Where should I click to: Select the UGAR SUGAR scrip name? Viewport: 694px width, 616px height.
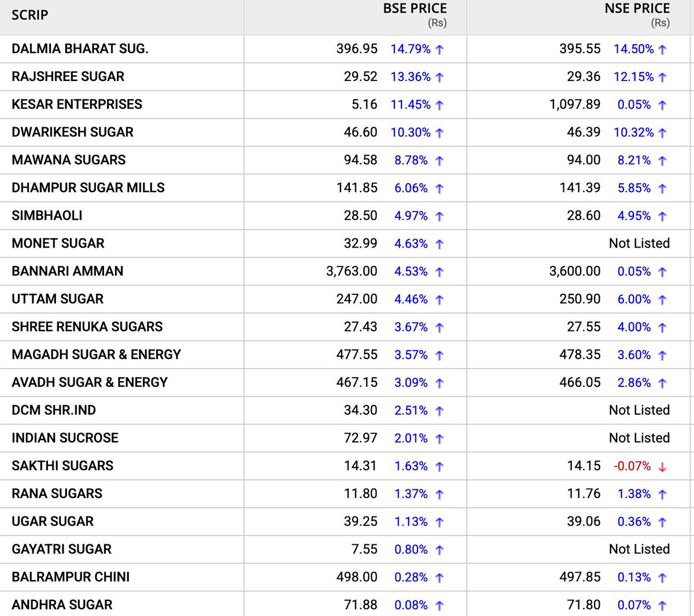52,521
